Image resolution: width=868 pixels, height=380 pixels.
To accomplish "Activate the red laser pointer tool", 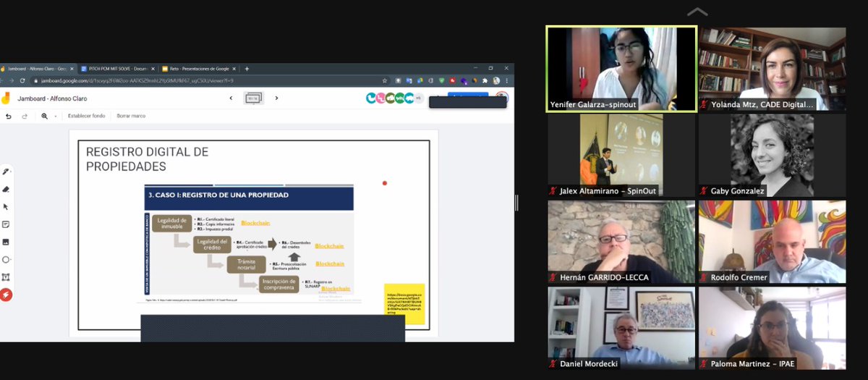I will click(x=6, y=295).
